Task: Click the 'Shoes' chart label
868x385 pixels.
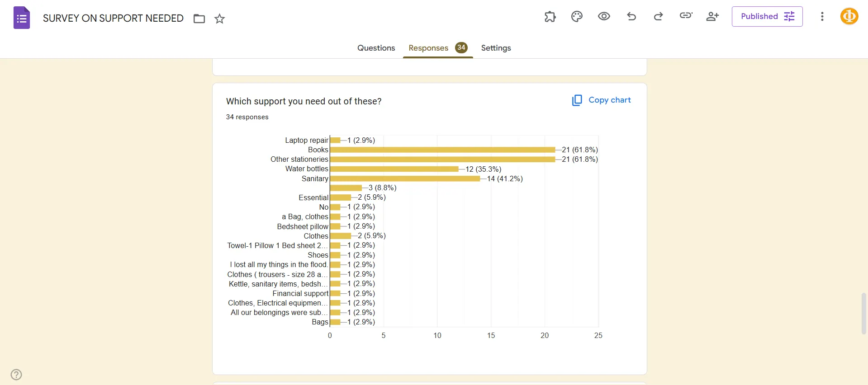Action: coord(318,255)
